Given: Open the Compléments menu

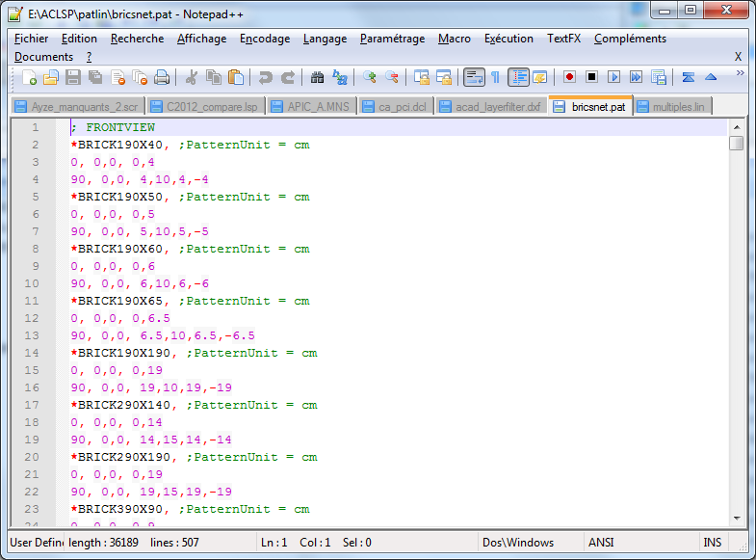Looking at the screenshot, I should (630, 39).
